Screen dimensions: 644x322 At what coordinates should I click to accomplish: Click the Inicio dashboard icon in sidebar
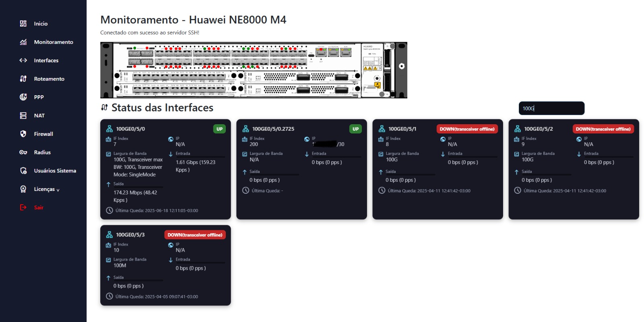[23, 24]
